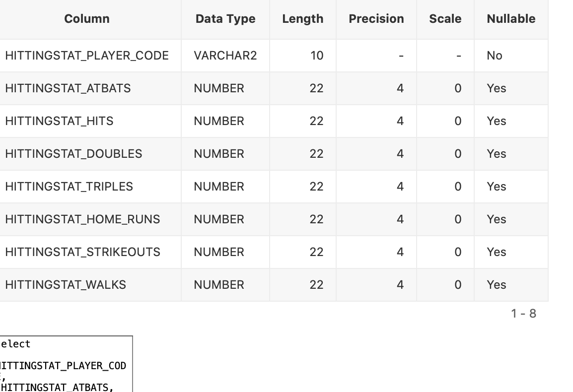Click the Column header to sort
Viewport: 573px width, 392px height.
coord(86,19)
